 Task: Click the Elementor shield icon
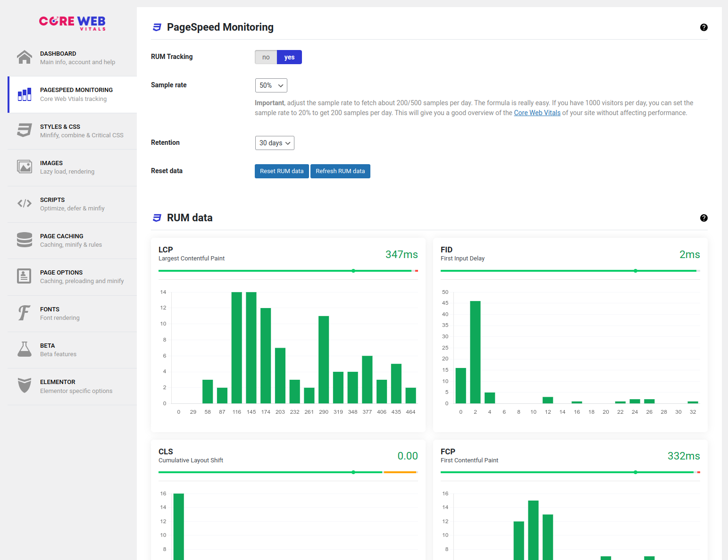(x=25, y=385)
